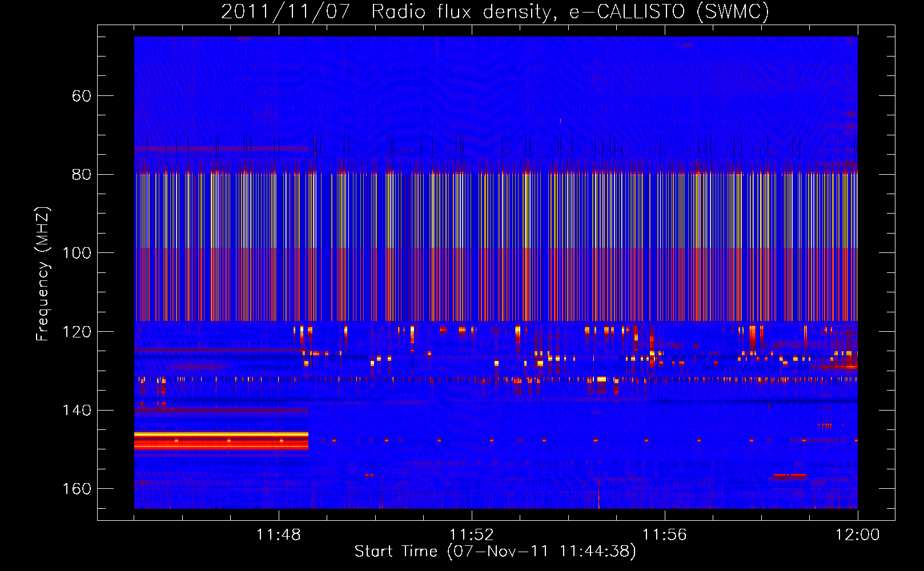Click the 11:52 time tick label
The width and height of the screenshot is (924, 571).
472,534
